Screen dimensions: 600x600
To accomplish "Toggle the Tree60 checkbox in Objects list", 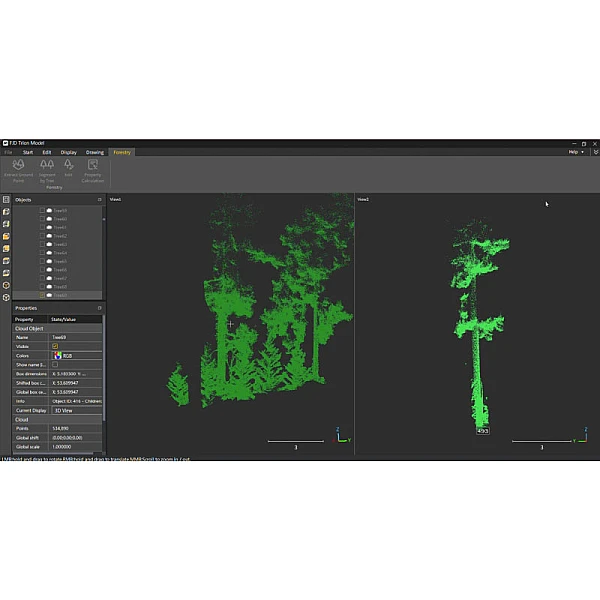I will coord(42,220).
